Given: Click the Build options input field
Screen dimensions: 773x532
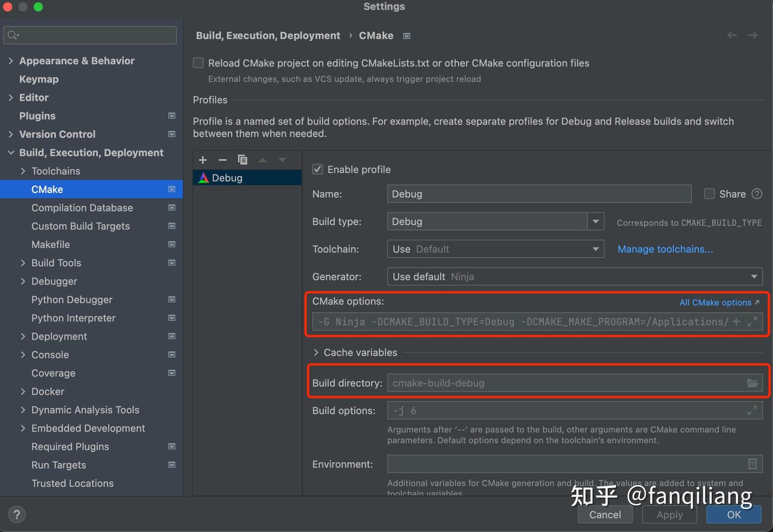Looking at the screenshot, I should pos(564,411).
